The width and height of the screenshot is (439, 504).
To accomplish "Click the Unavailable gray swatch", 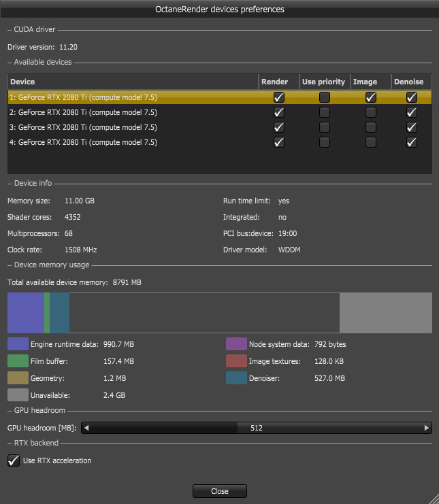I will [x=18, y=395].
